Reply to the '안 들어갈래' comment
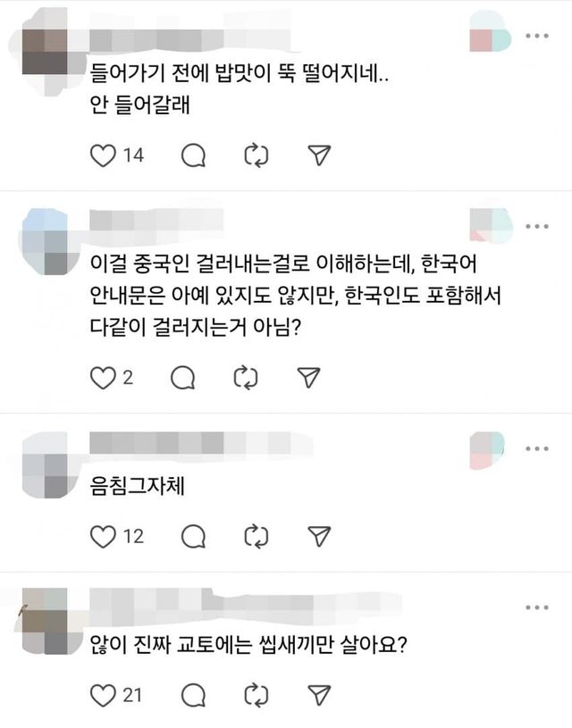572x728 pixels. 193,155
